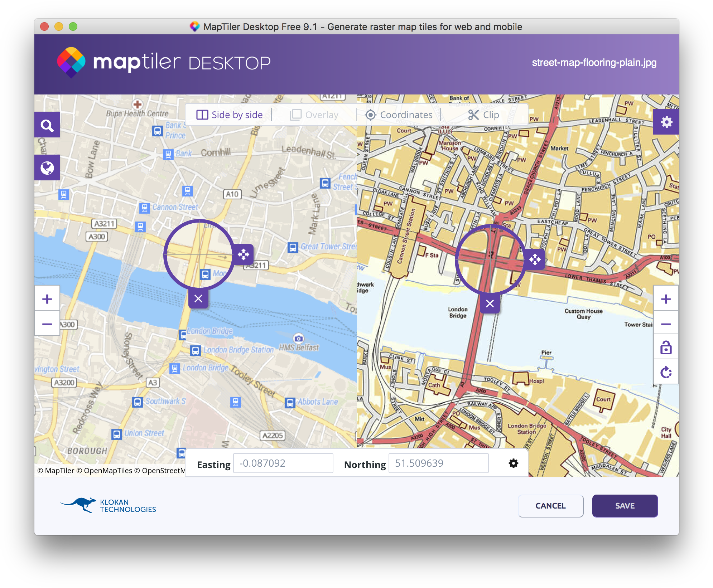Open the location search tool
Viewport: 713px width, 588px height.
pyautogui.click(x=47, y=125)
